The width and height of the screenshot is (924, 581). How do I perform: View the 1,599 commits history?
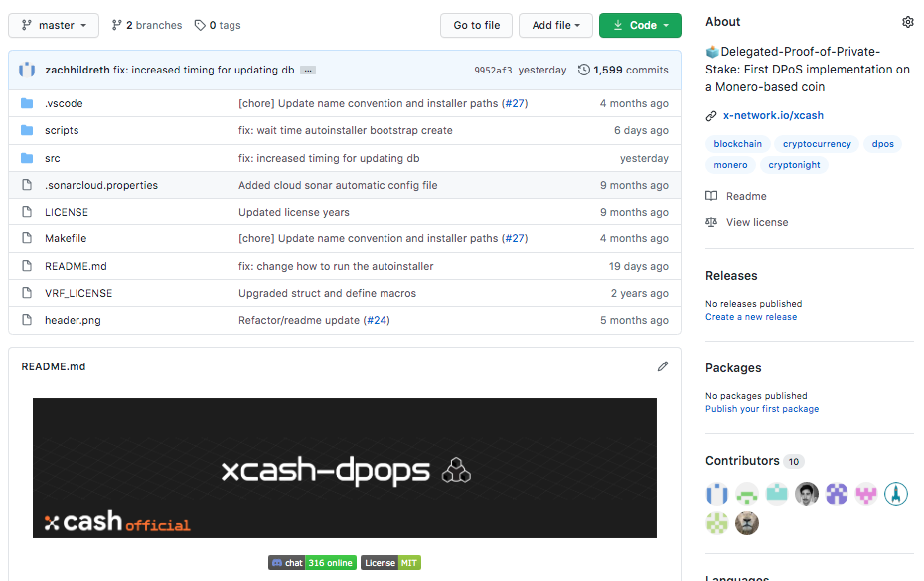(x=623, y=70)
